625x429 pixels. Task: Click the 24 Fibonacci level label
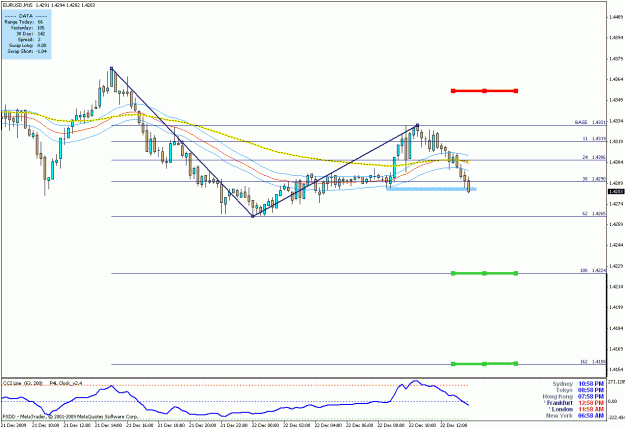coord(594,157)
